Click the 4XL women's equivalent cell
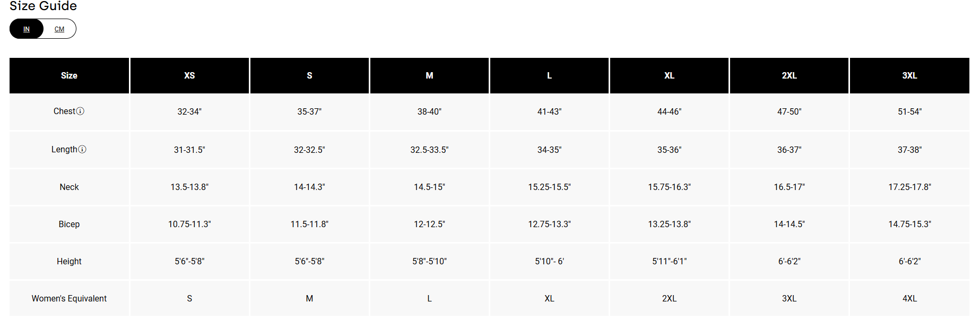980x328 pixels. coord(909,298)
